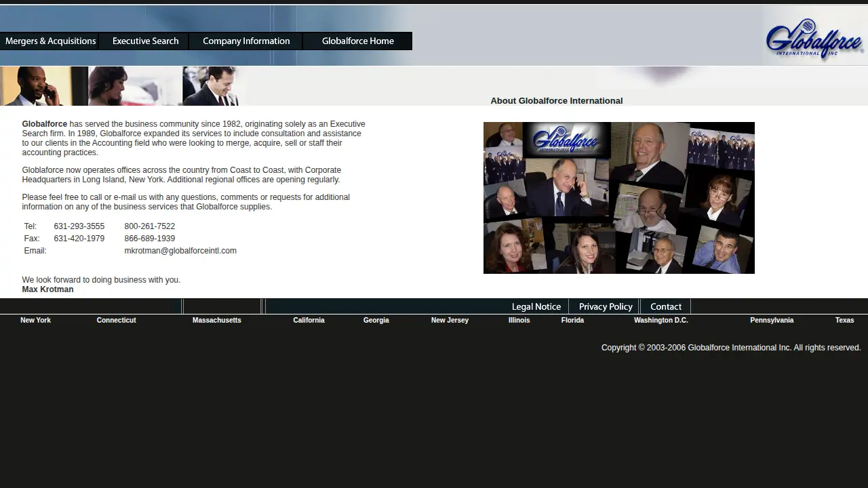The height and width of the screenshot is (488, 868).
Task: Click the staff photo collage image
Action: tap(618, 198)
